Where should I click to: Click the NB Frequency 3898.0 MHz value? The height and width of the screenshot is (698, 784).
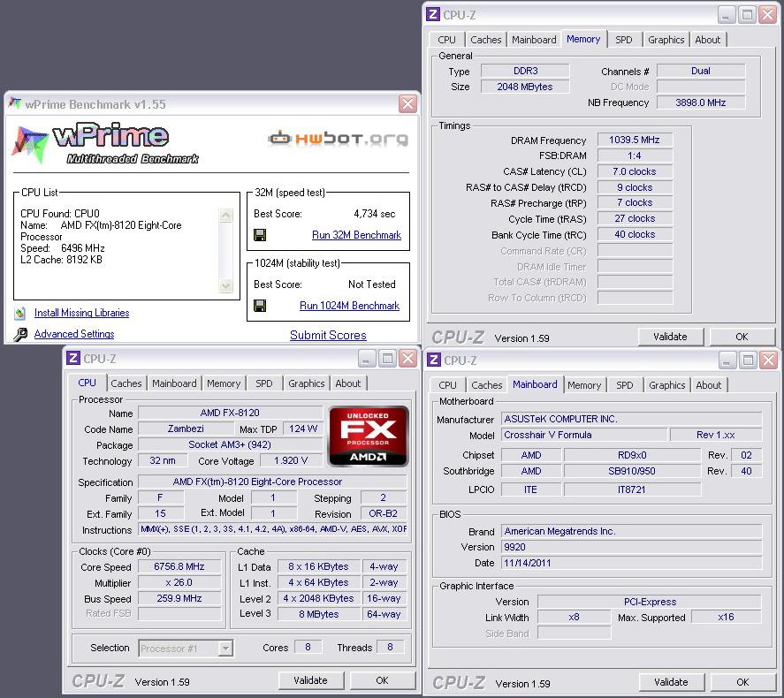click(x=700, y=102)
